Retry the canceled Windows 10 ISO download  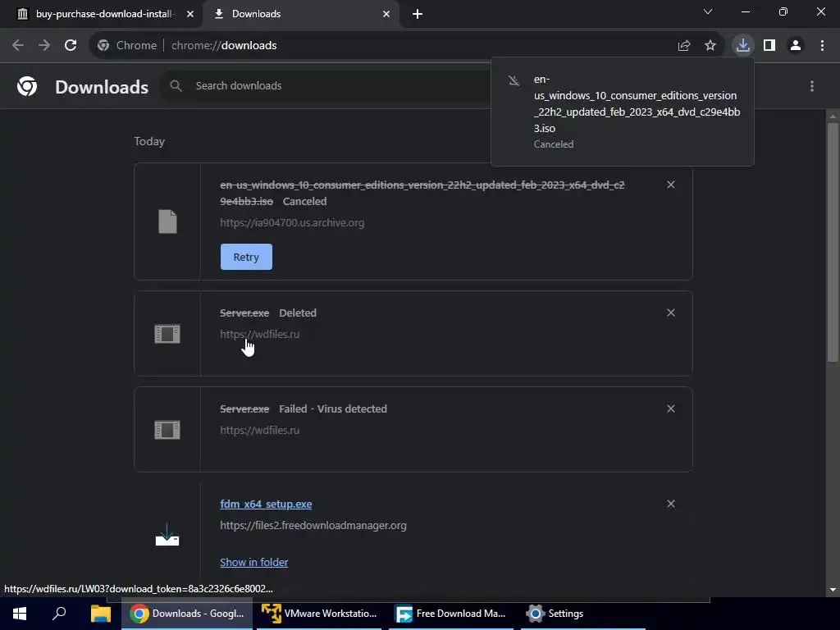coord(246,257)
